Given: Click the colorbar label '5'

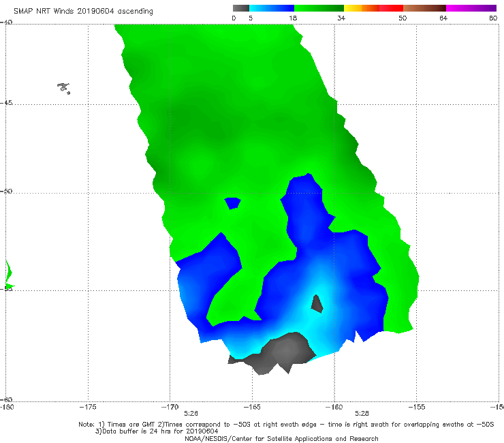Looking at the screenshot, I should click(251, 18).
